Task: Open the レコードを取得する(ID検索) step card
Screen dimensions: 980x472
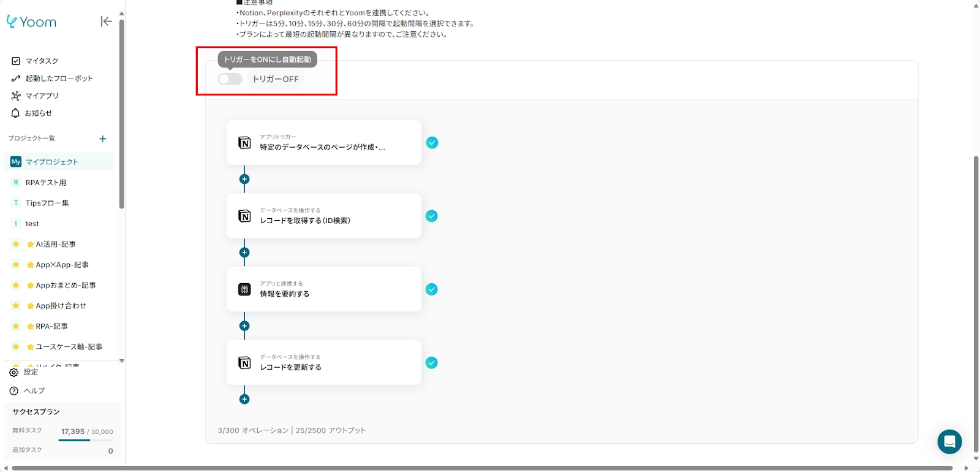Action: click(x=324, y=216)
